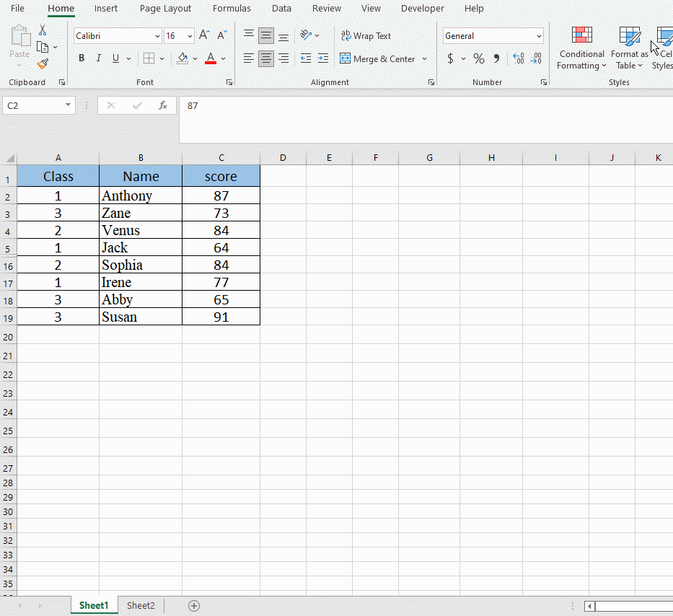Toggle Italic formatting
The width and height of the screenshot is (673, 616).
[99, 58]
